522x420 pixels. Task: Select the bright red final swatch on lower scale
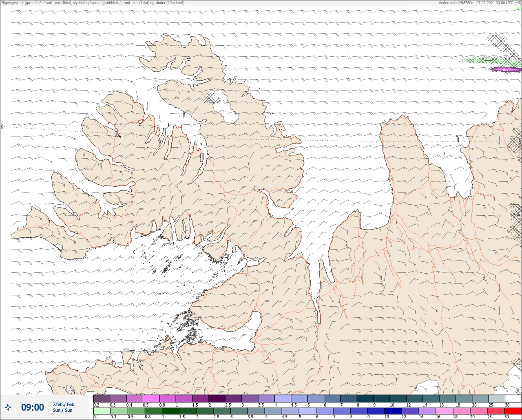pos(513,411)
